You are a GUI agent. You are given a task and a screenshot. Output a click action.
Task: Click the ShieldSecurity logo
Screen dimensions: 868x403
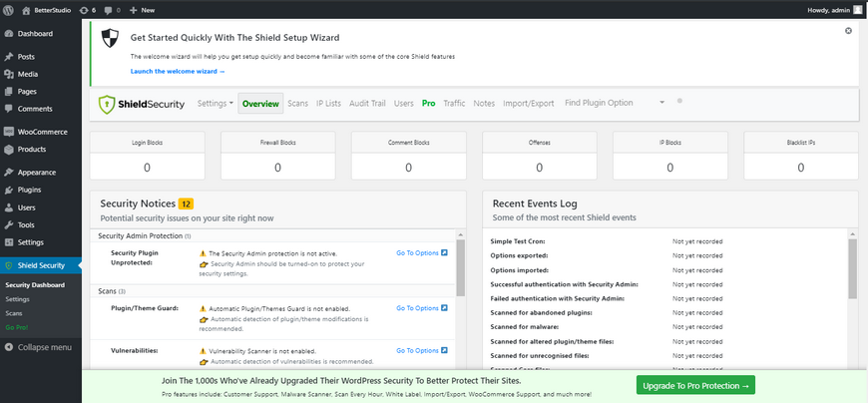coord(142,104)
